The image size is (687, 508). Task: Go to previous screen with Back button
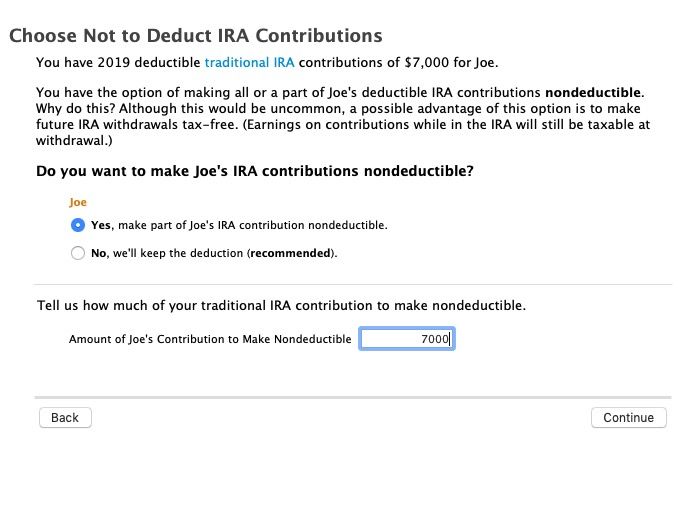point(65,417)
